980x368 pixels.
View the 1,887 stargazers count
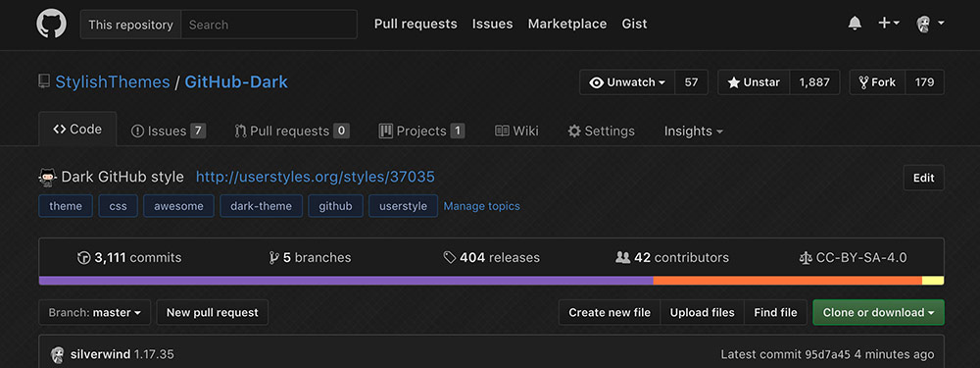(814, 82)
